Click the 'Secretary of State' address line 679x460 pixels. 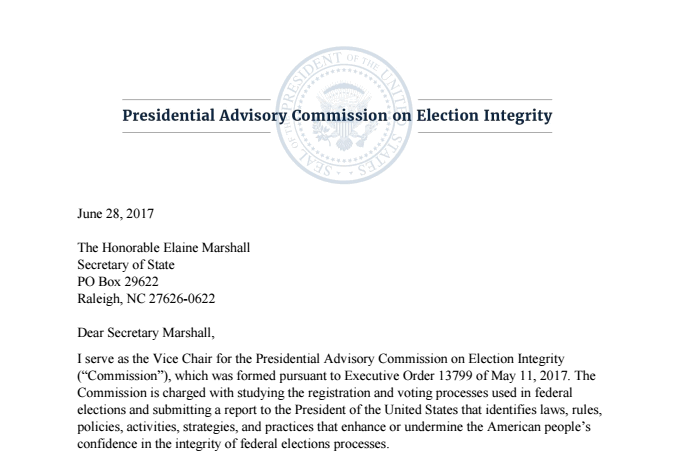click(126, 264)
